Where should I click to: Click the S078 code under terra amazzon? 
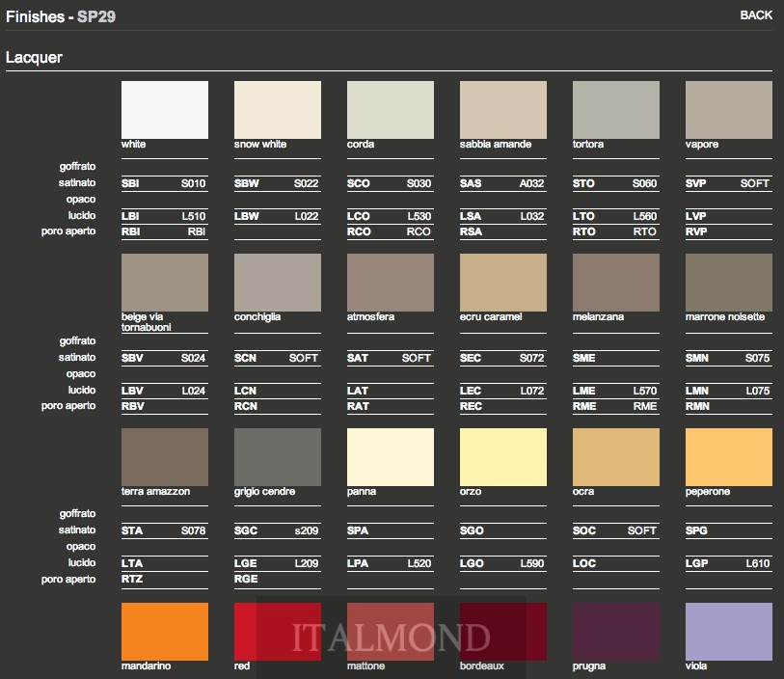[x=194, y=530]
